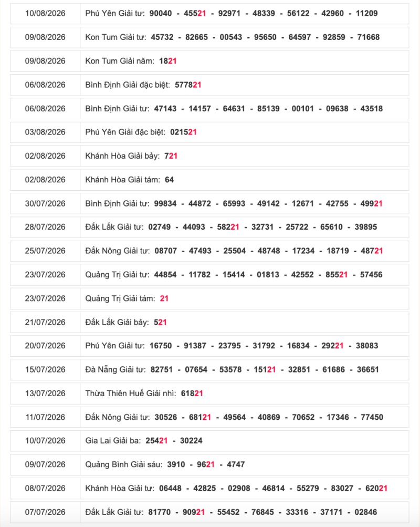420x527 pixels.
Task: Click Kon Tum Giải năm result 1821
Action: pos(168,61)
